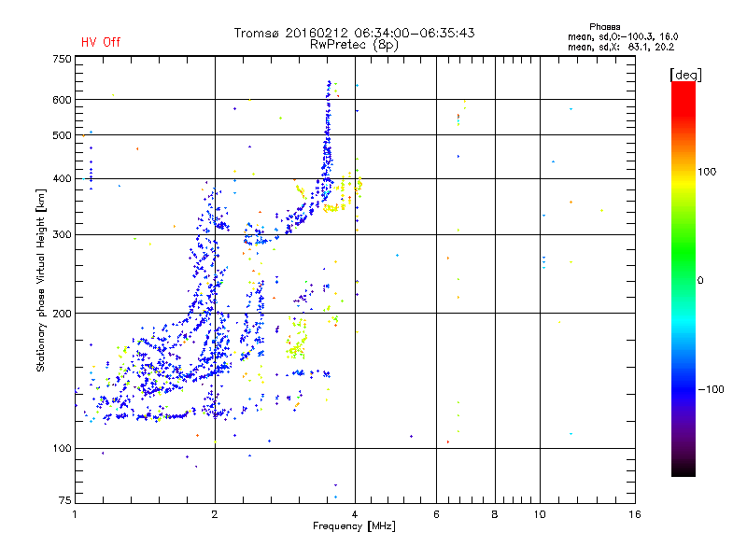Click the x-axis tick label '2'
Image resolution: width=747 pixels, height=560 pixels.
(215, 514)
